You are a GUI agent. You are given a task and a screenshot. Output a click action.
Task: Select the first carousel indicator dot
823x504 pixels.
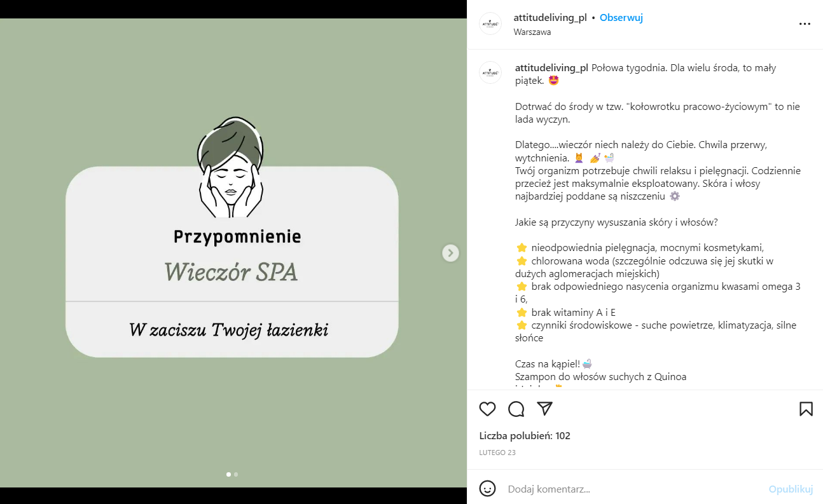[x=229, y=474]
